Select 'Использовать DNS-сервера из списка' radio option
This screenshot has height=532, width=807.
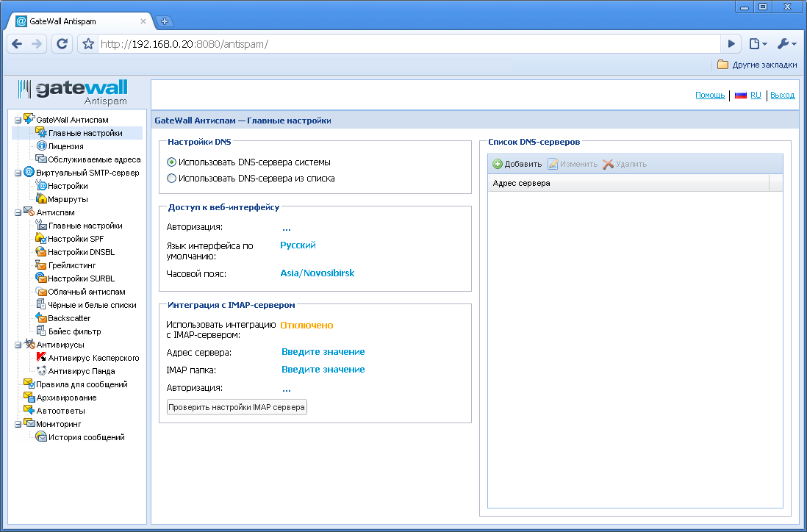[x=172, y=178]
